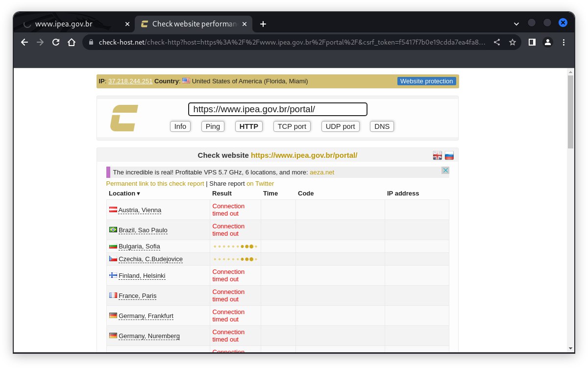Click the Czechia flag icon
588x368 pixels.
coord(113,259)
